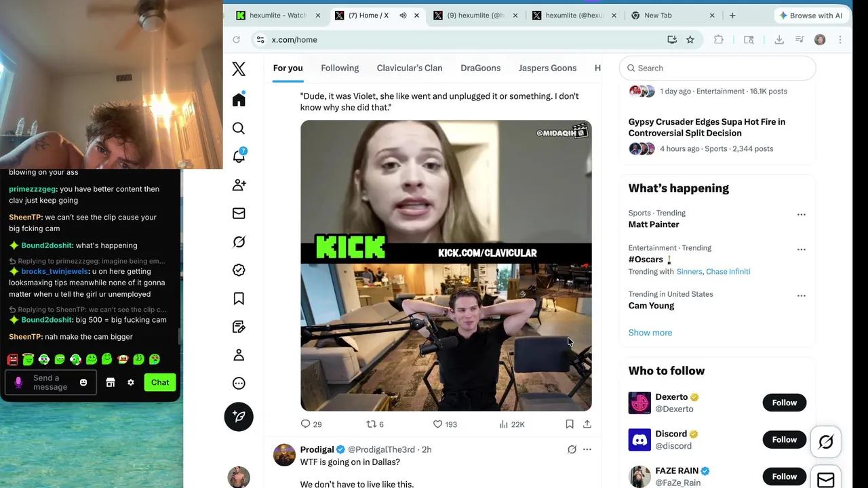Screen dimensions: 868x488
Task: Open chat settings gear icon
Action: (x=131, y=382)
